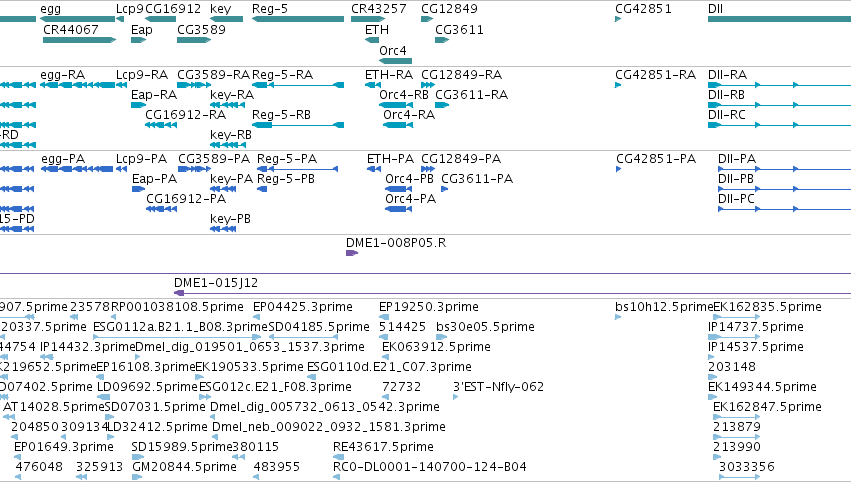Click the CG3589-PA protein
The image size is (851, 482).
click(x=194, y=169)
